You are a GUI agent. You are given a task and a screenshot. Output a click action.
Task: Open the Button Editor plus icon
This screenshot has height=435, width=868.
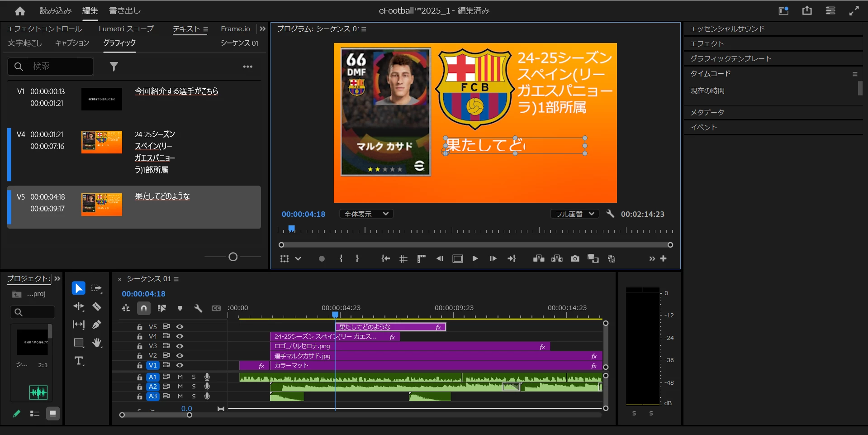pos(664,258)
